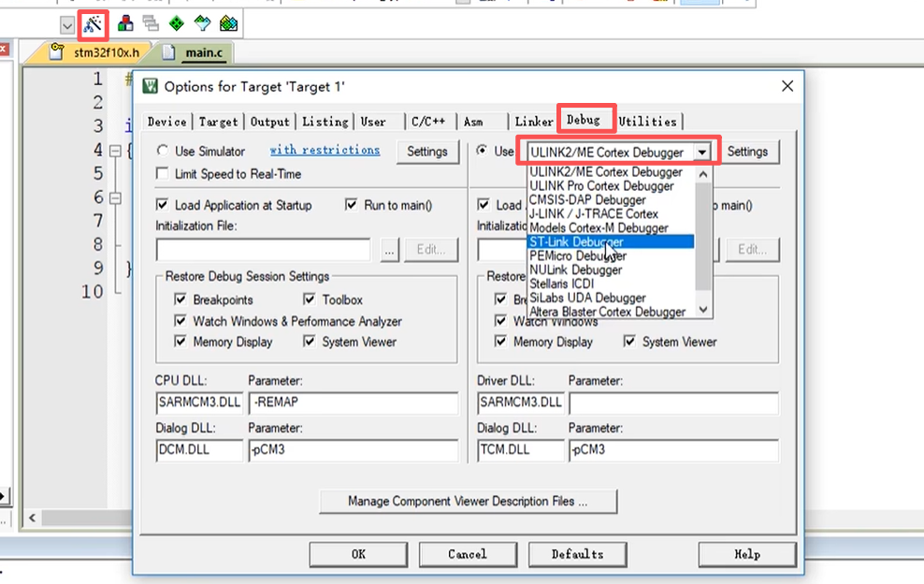
Task: Click Manage Component Viewer Description Files button
Action: pos(468,502)
